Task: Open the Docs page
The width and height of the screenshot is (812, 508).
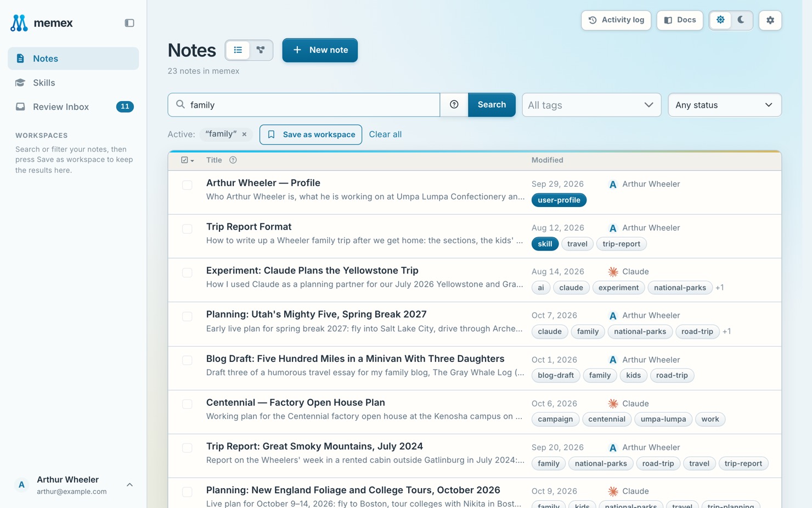Action: click(680, 20)
